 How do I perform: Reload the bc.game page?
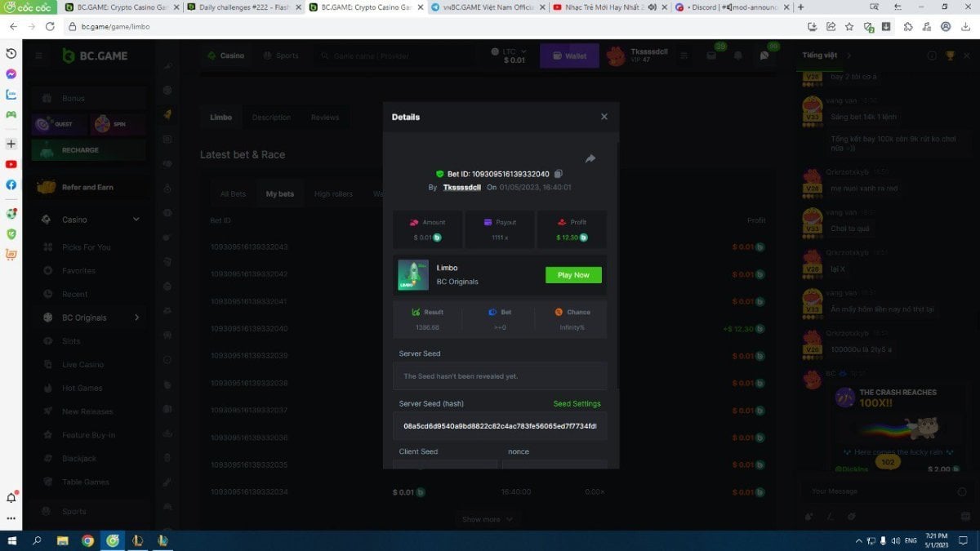(50, 26)
